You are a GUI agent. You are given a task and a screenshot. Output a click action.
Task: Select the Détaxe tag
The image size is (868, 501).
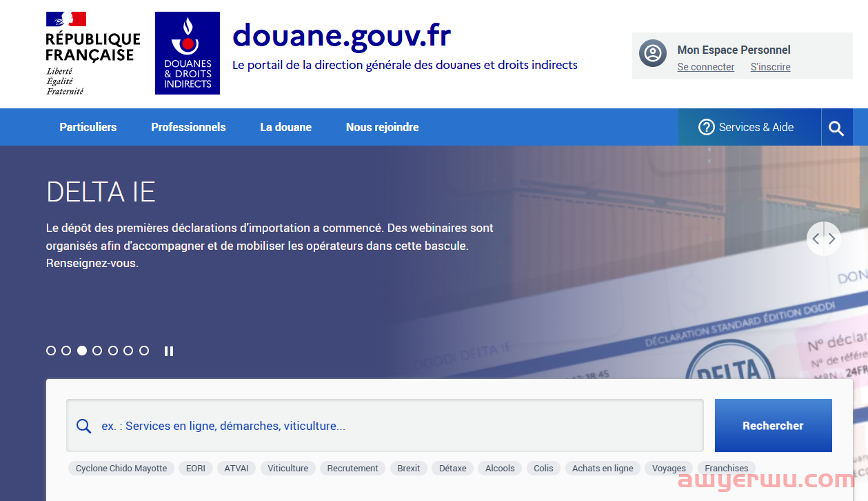point(453,468)
